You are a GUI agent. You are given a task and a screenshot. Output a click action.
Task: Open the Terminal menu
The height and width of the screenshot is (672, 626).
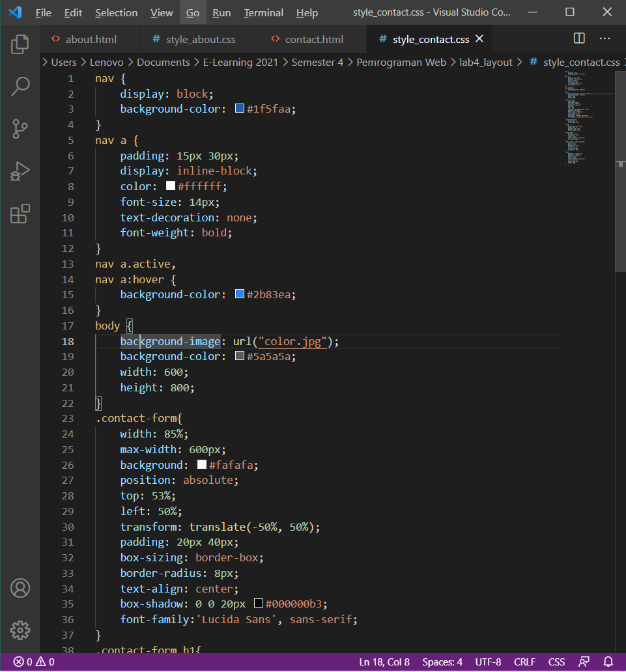coord(263,13)
